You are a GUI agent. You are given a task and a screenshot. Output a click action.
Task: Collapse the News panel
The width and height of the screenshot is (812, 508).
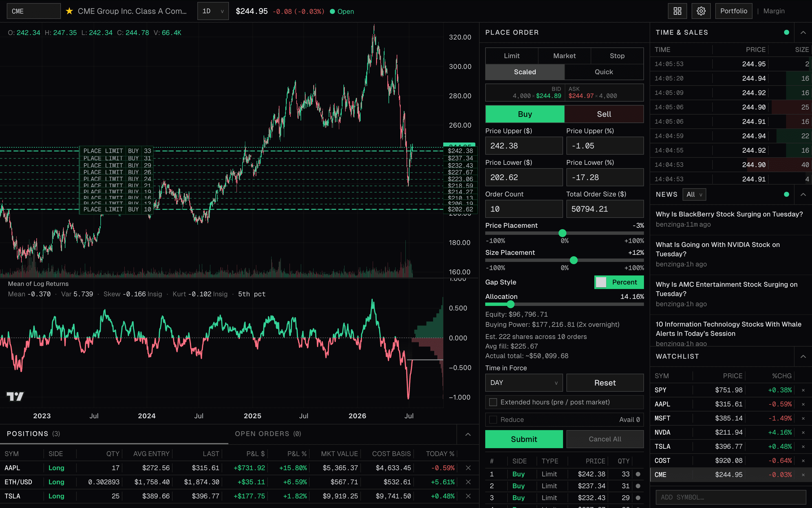pyautogui.click(x=803, y=194)
